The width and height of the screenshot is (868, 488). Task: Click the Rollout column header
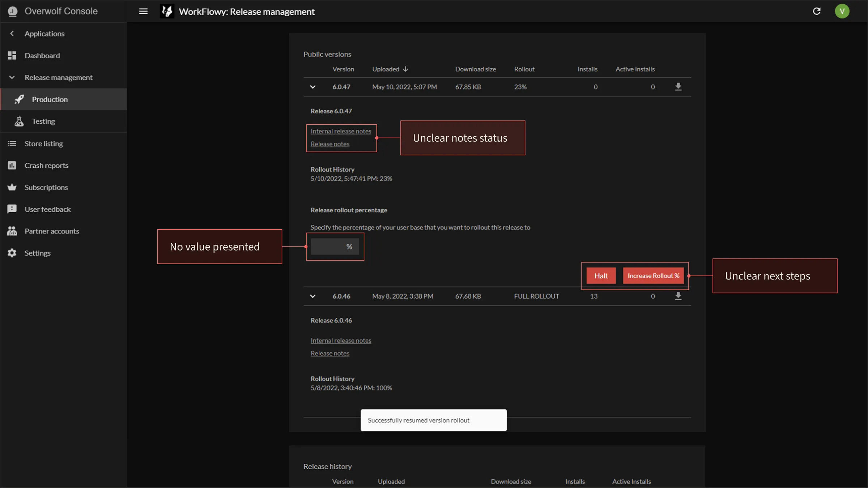point(524,69)
